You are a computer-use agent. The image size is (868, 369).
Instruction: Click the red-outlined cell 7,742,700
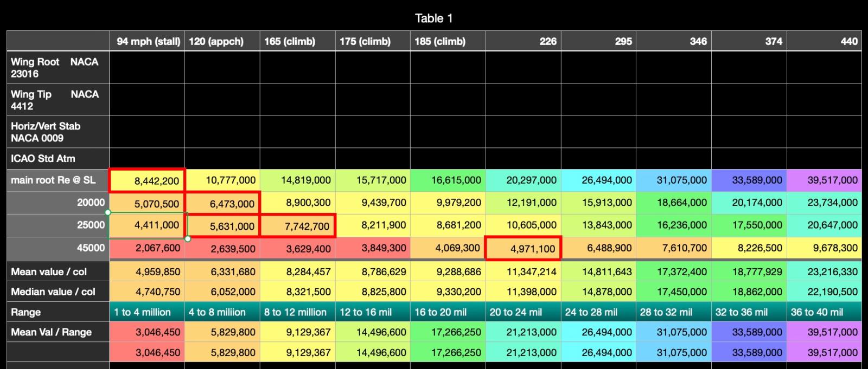(x=297, y=226)
